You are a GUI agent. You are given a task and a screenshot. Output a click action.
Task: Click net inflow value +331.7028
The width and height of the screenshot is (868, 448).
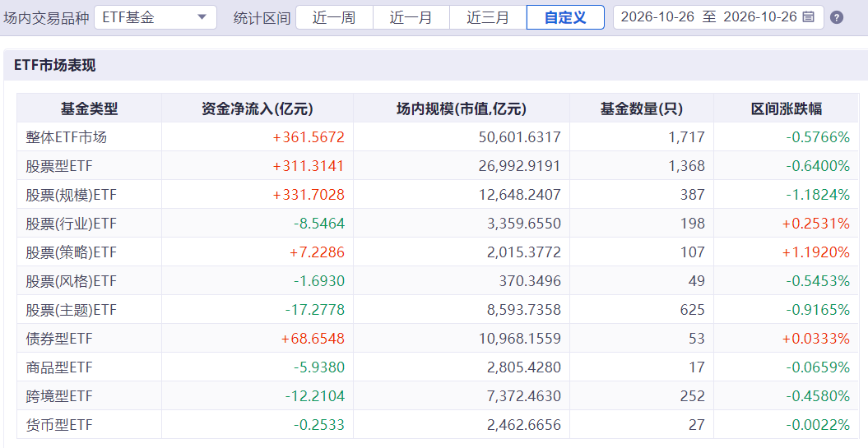(x=309, y=195)
